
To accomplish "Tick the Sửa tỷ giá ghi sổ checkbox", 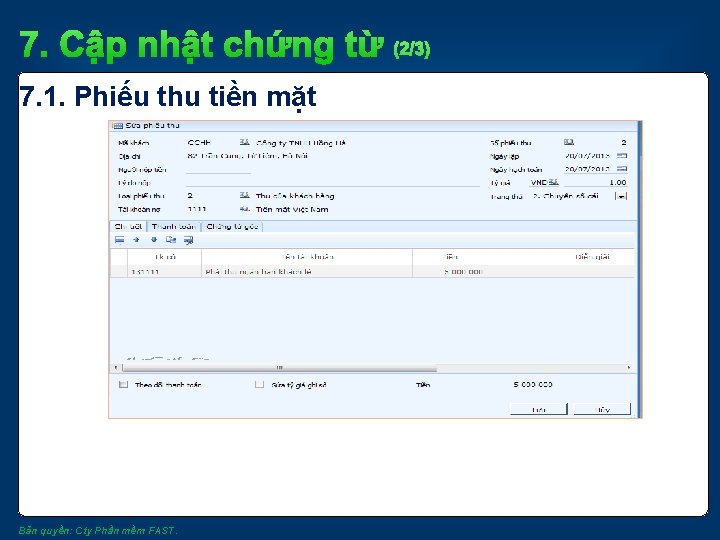I will click(x=259, y=384).
